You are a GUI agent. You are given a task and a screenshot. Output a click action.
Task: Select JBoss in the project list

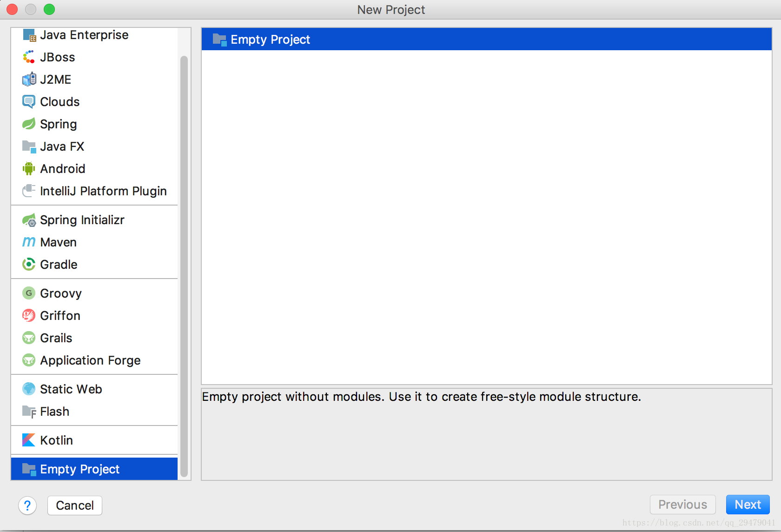tap(94, 57)
